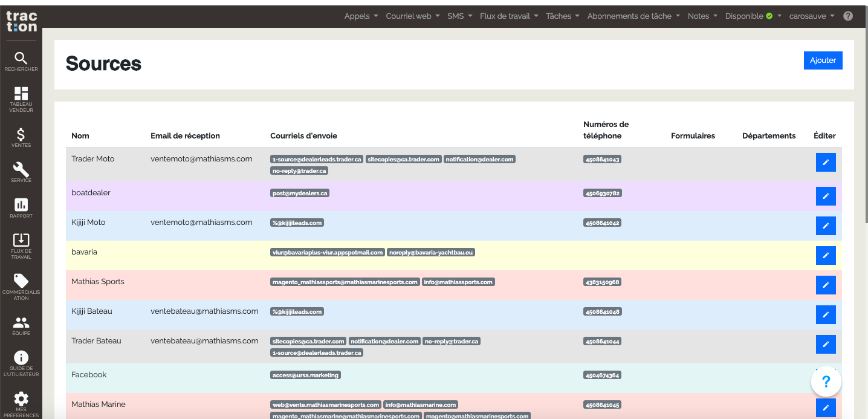Open the floating help bubble
The height and width of the screenshot is (419, 868).
point(826,382)
